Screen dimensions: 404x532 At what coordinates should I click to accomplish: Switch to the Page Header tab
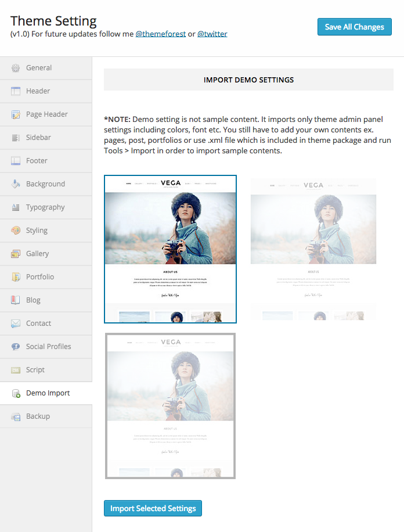click(46, 114)
